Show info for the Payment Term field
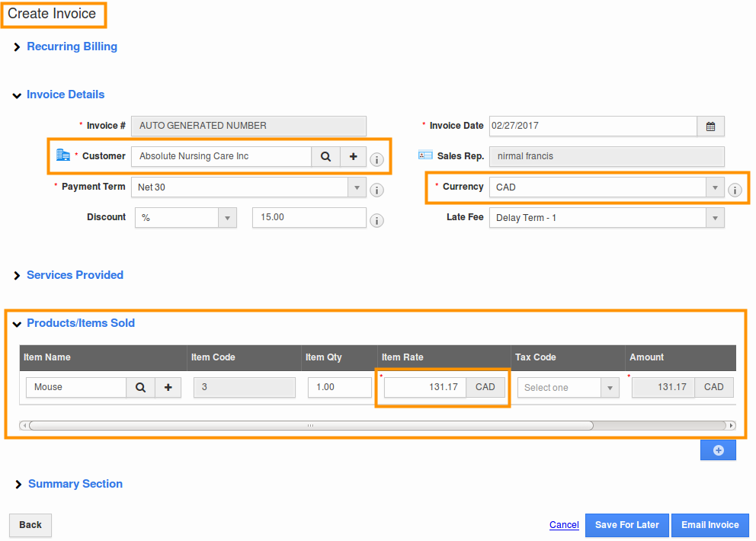 coord(376,190)
